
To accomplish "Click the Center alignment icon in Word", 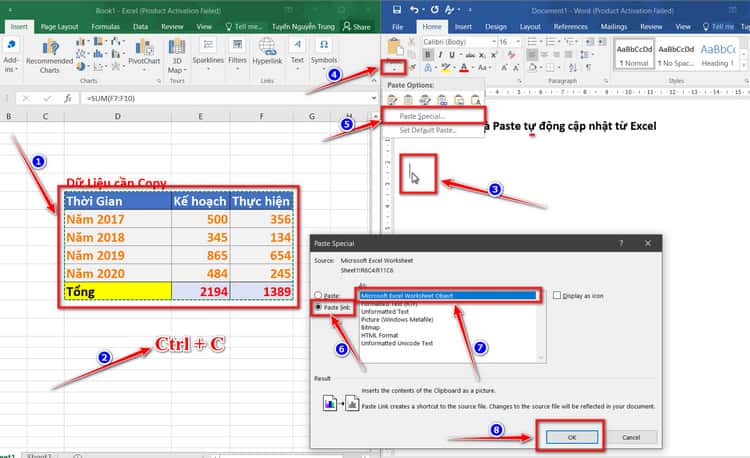I will tap(544, 55).
